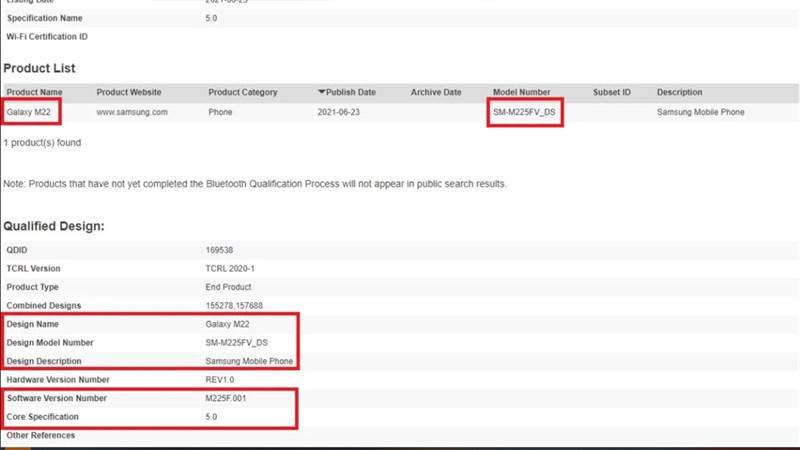The width and height of the screenshot is (800, 450).
Task: Click the Combined Designs label
Action: (43, 306)
